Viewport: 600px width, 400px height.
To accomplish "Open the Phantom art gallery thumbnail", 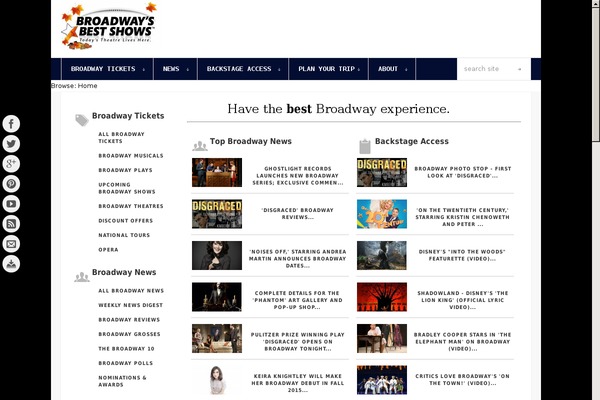I will tap(217, 297).
